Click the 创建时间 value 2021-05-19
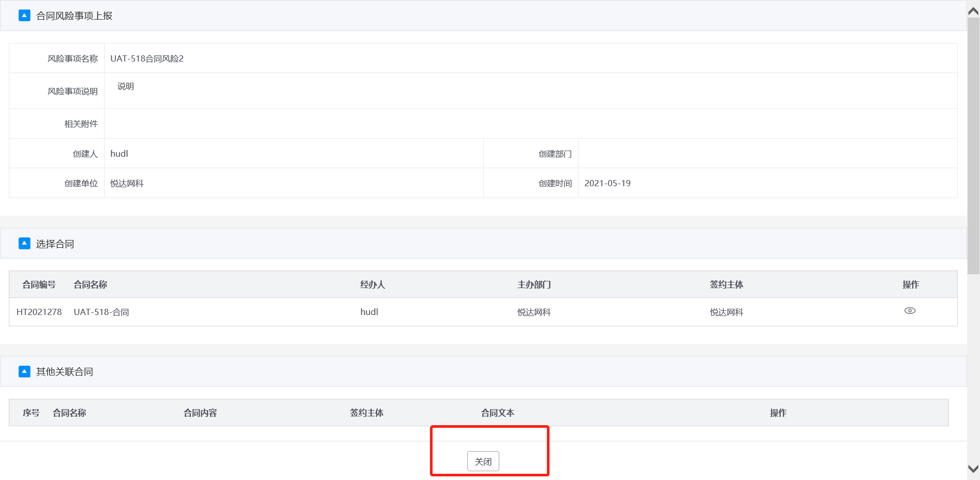The width and height of the screenshot is (980, 480). click(x=607, y=183)
